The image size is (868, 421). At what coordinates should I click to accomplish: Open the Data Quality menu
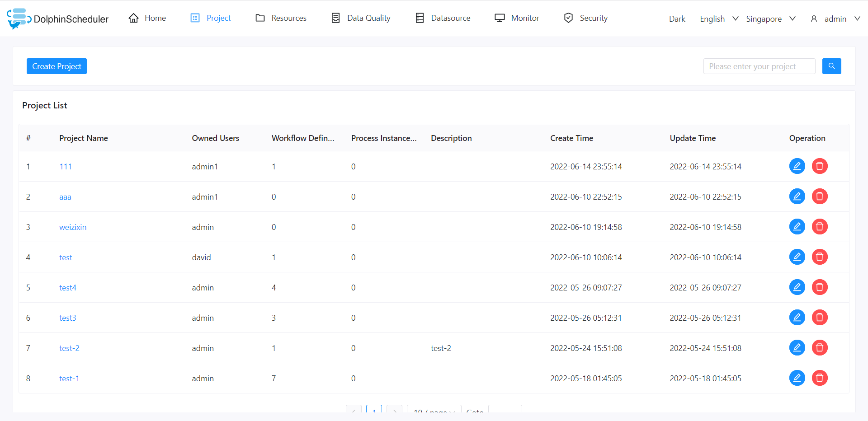361,18
